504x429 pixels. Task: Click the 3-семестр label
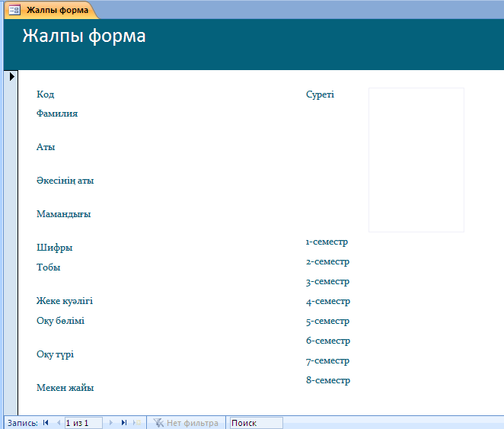point(327,282)
